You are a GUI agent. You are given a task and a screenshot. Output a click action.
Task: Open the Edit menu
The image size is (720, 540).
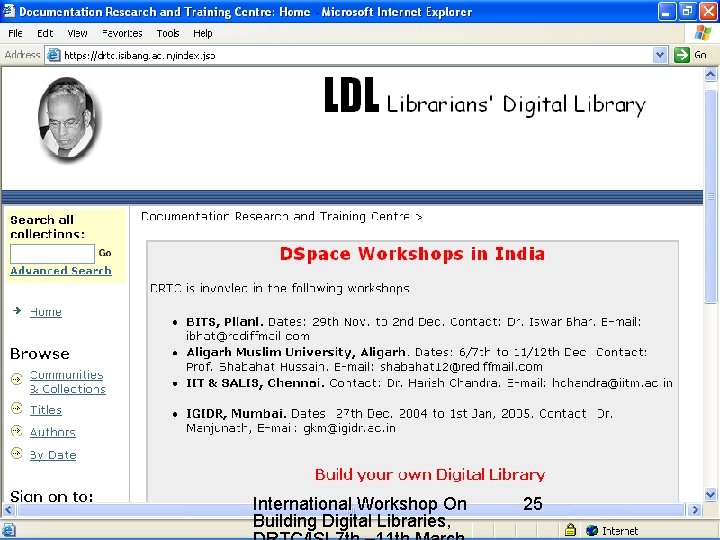click(45, 34)
